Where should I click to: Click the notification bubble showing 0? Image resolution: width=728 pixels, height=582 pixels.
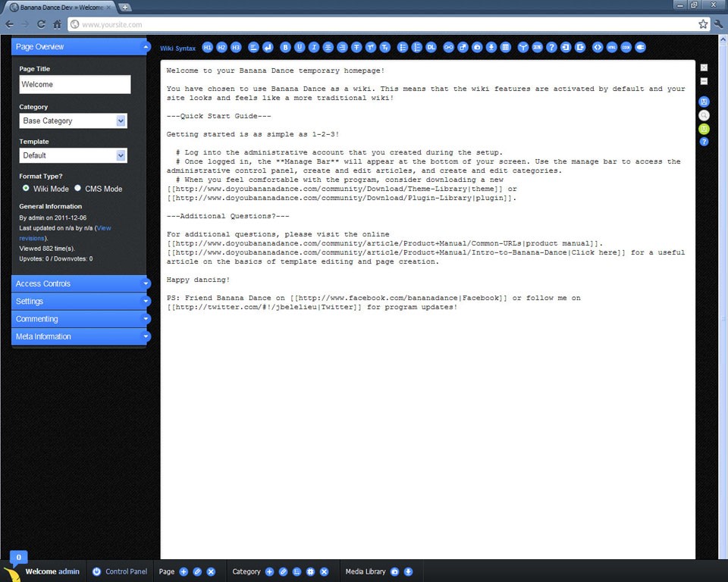point(18,558)
